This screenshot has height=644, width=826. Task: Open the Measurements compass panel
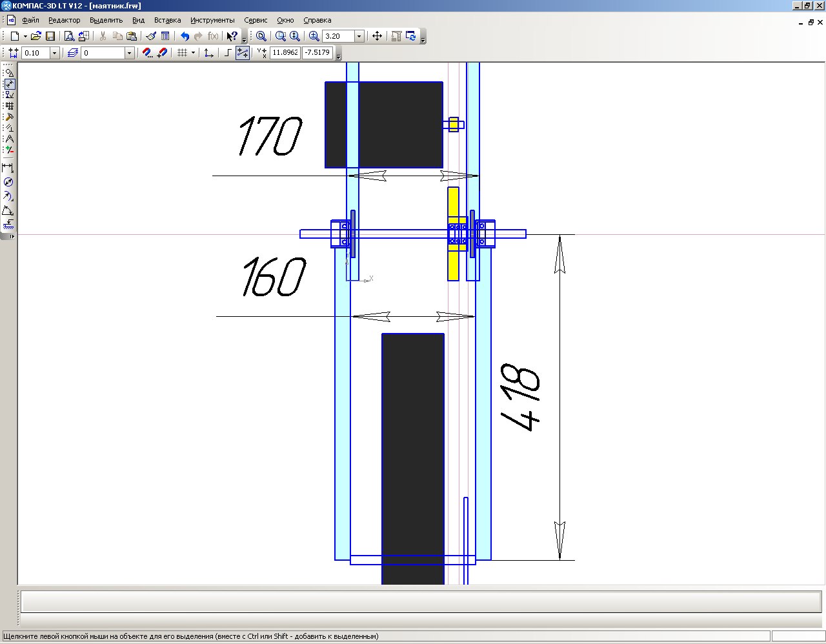9,139
